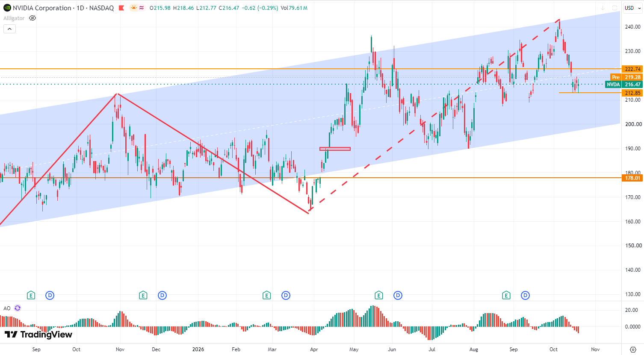
Task: Click the 240.00 price scale label
Action: [x=633, y=27]
